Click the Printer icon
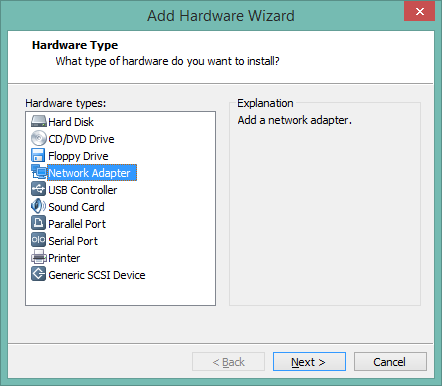 [38, 257]
